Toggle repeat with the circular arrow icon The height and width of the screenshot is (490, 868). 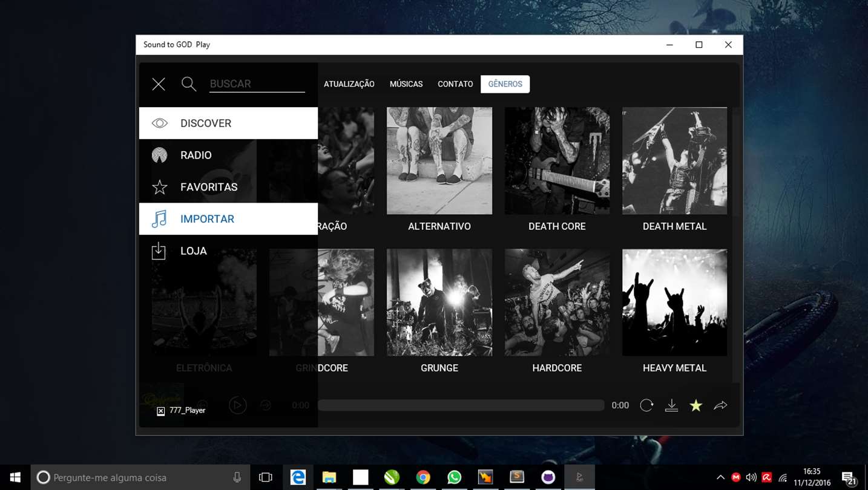click(x=646, y=405)
